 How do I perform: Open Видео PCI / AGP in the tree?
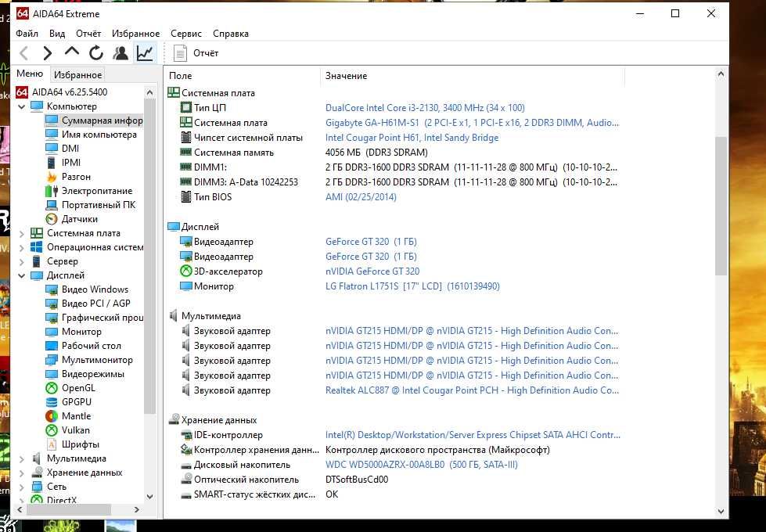point(95,303)
